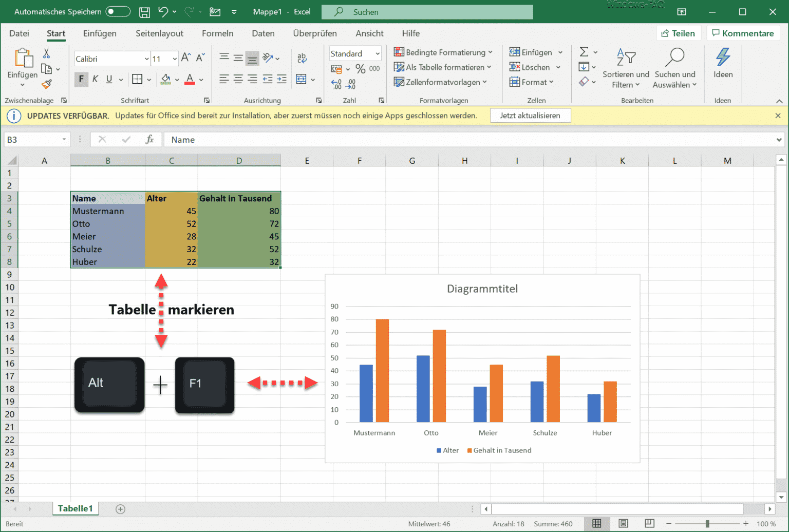Viewport: 789px width, 532px height.
Task: Click the Teilen button
Action: pos(678,33)
